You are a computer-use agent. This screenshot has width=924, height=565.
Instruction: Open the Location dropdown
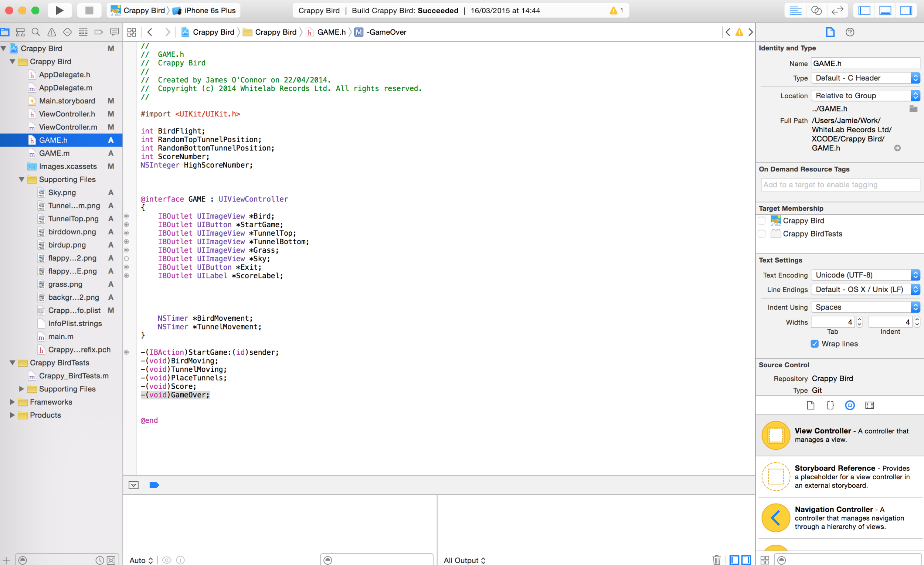[866, 96]
